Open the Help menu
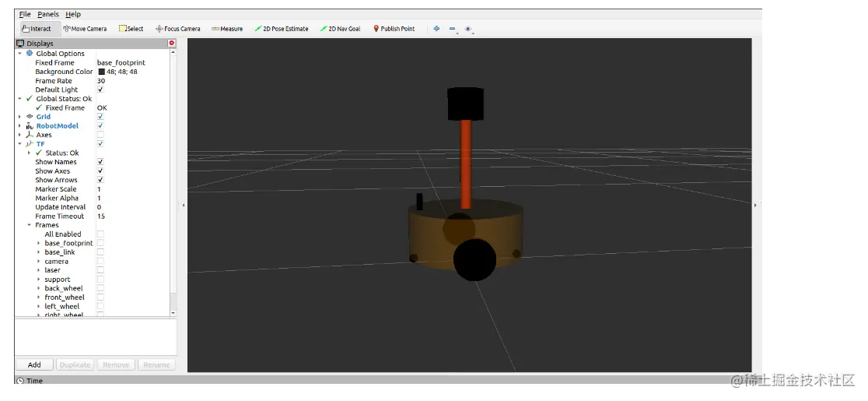The image size is (868, 401). (73, 14)
